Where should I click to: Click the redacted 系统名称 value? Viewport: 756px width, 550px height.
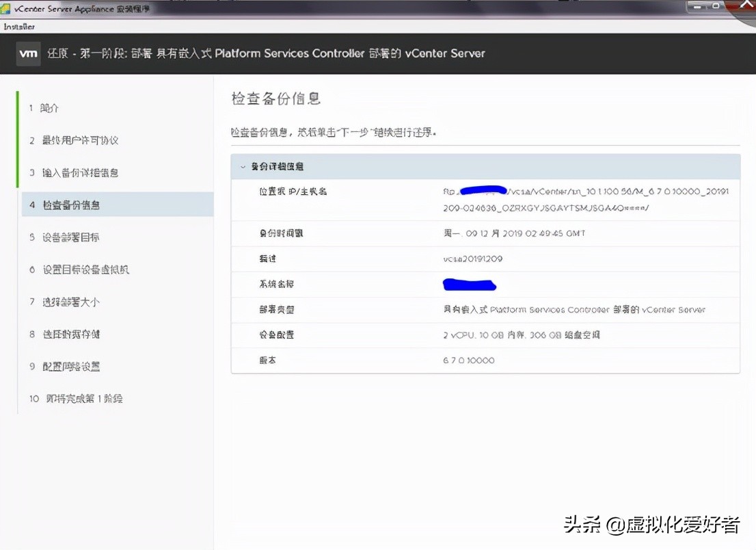(469, 285)
